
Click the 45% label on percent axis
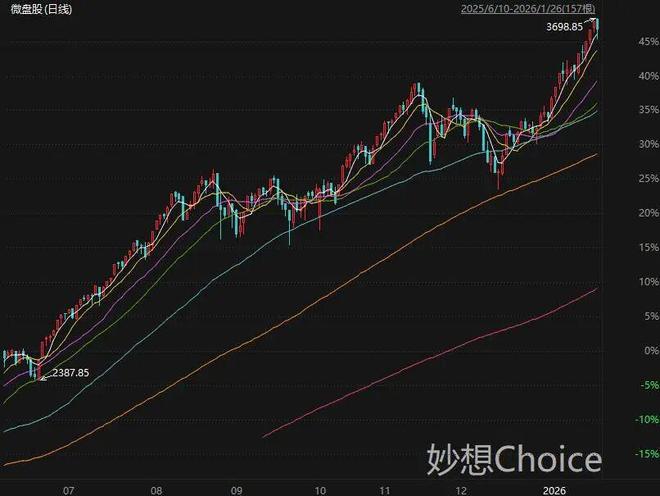point(641,42)
